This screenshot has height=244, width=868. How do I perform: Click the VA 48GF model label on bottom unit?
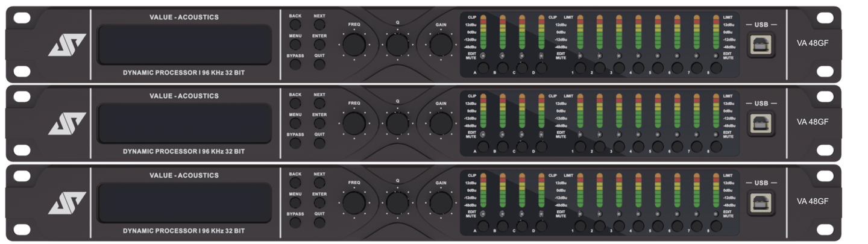(x=813, y=201)
